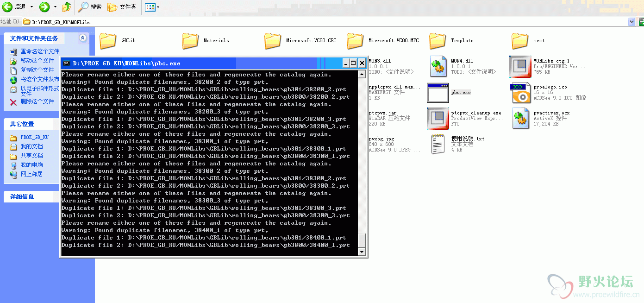644x303 pixels.
Task: Select the Template folder icon
Action: click(x=438, y=41)
